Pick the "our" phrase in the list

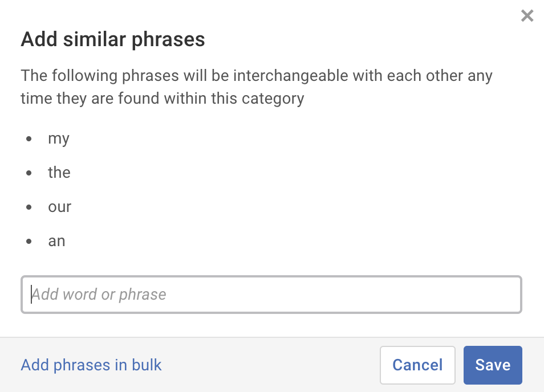click(60, 207)
